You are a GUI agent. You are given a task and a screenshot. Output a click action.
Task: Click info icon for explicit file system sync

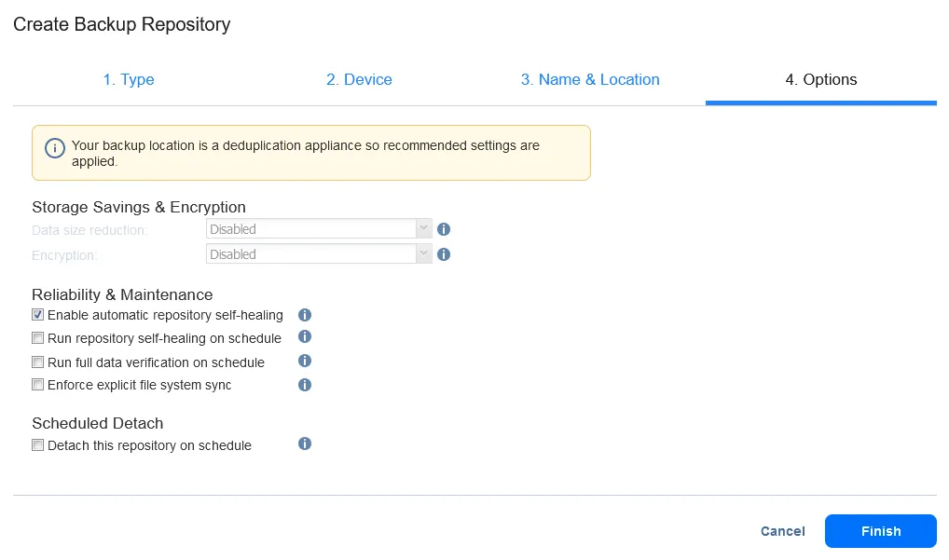(x=304, y=385)
